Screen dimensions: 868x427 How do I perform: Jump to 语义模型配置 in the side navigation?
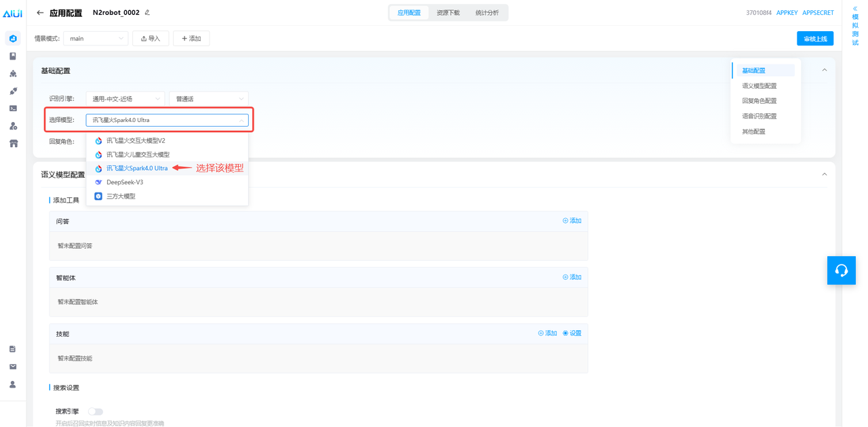click(x=759, y=86)
